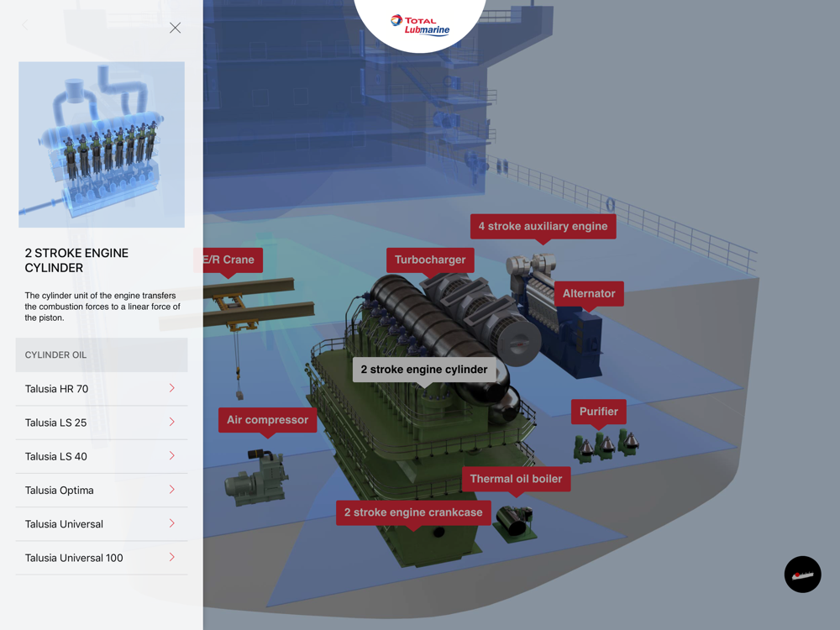Select the 2 stroke engine crankcase label

(413, 512)
